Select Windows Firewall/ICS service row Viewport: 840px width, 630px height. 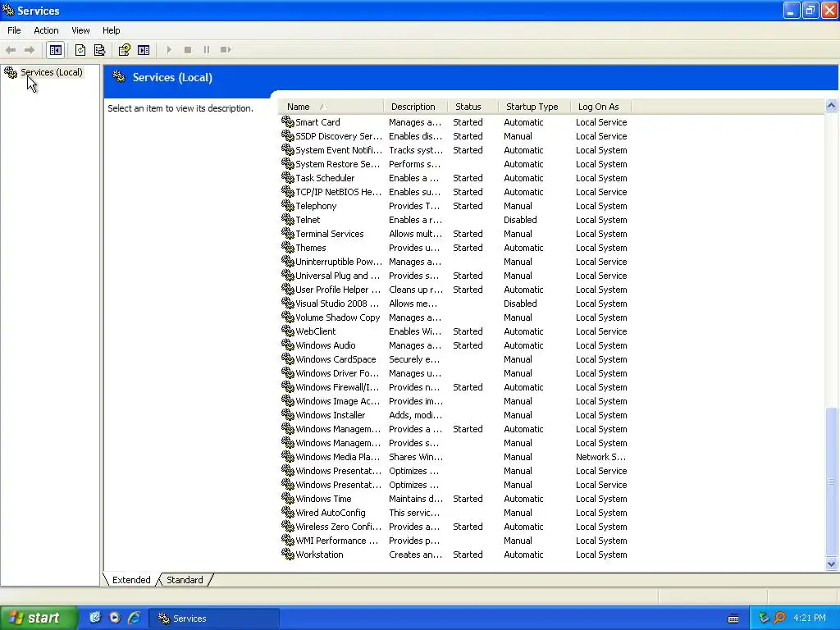point(454,387)
